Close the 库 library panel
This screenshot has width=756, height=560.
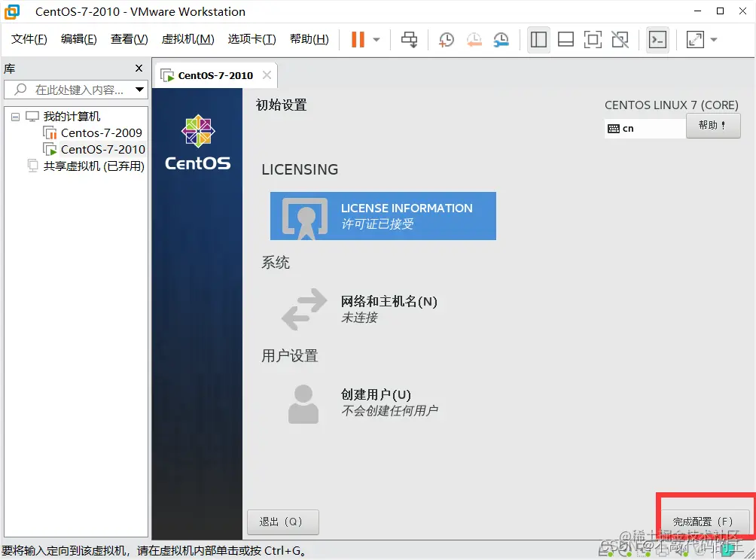[x=139, y=68]
